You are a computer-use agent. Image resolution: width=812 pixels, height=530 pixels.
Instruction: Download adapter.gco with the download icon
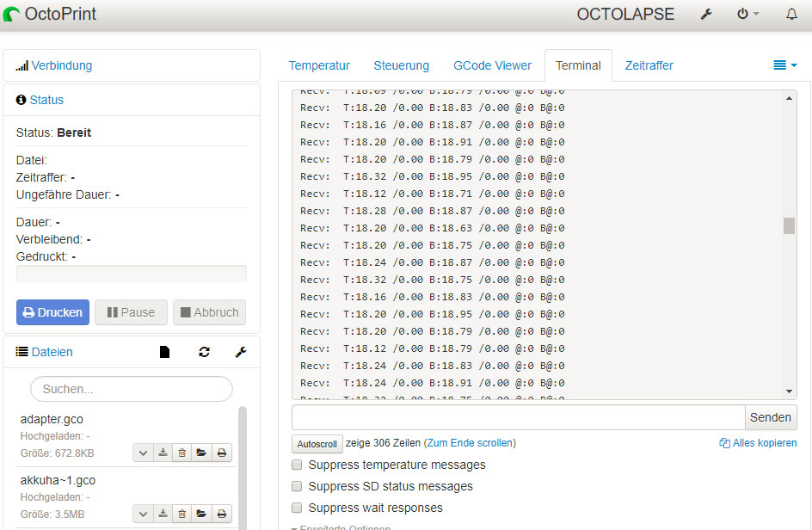163,453
